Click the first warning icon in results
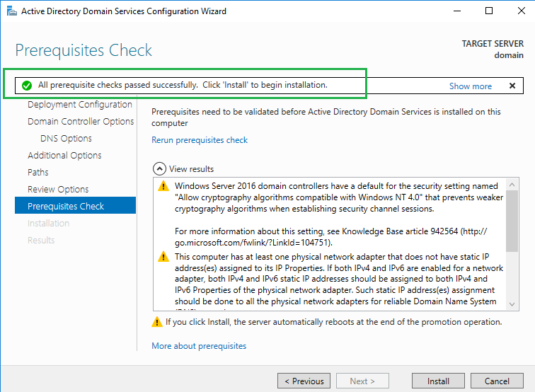The width and height of the screenshot is (535, 392). (x=163, y=187)
